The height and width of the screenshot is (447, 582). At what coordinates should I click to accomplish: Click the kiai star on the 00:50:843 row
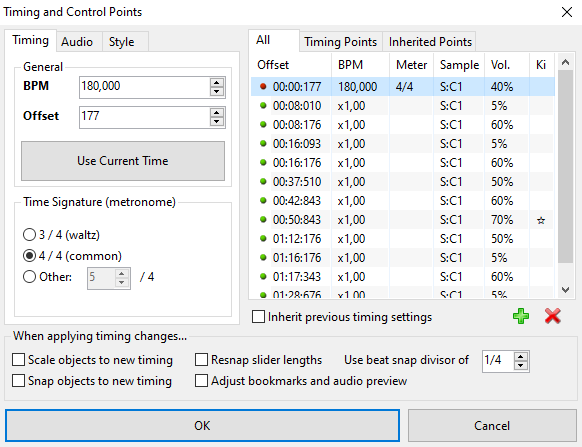[x=541, y=220]
